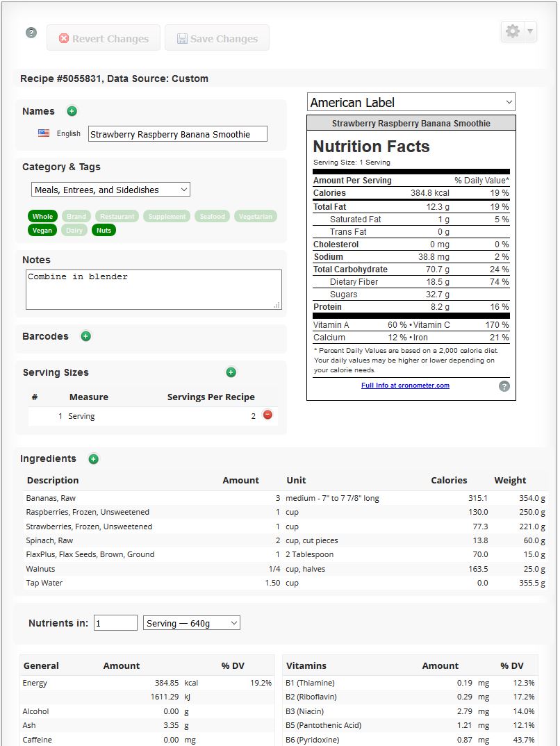
Task: Click the help icon on the nutrition label
Action: [504, 386]
